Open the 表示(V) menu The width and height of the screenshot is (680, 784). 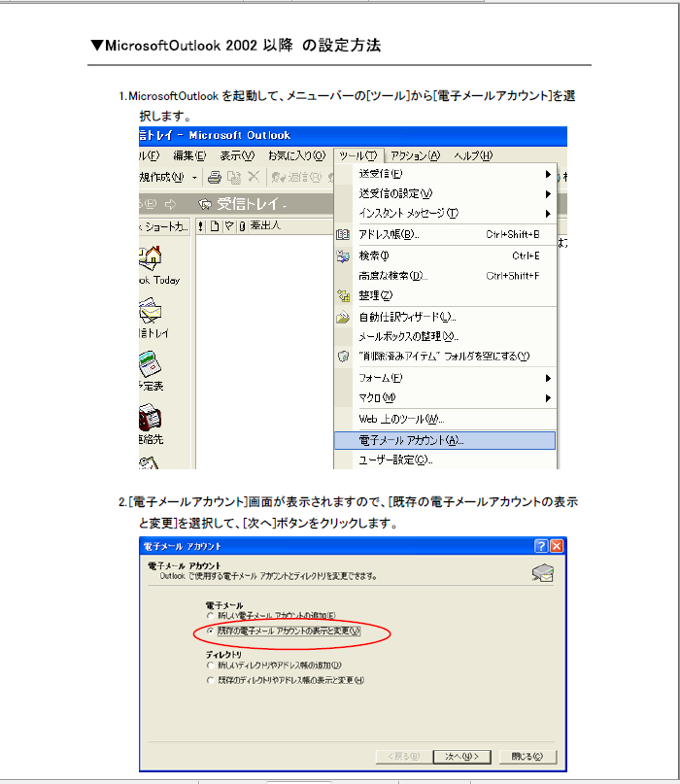pos(237,155)
